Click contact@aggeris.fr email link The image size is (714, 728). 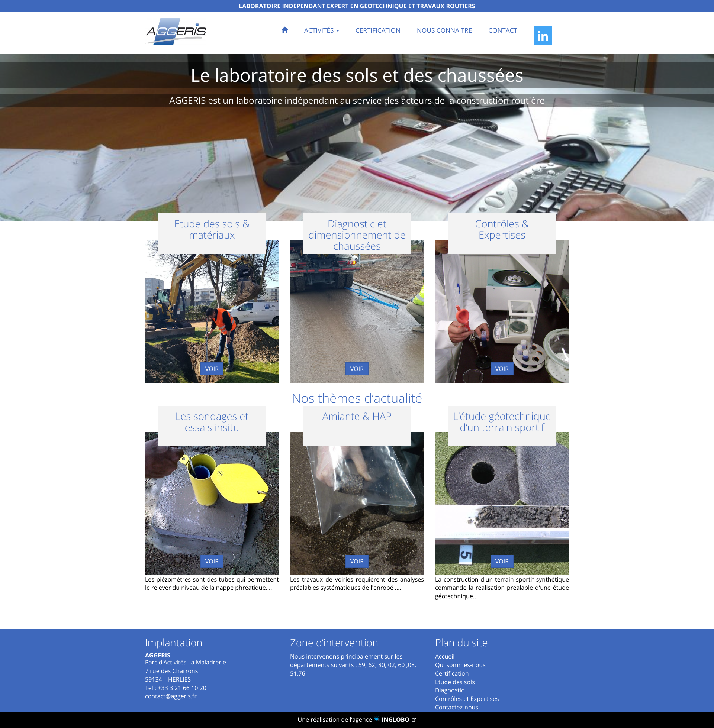(171, 696)
